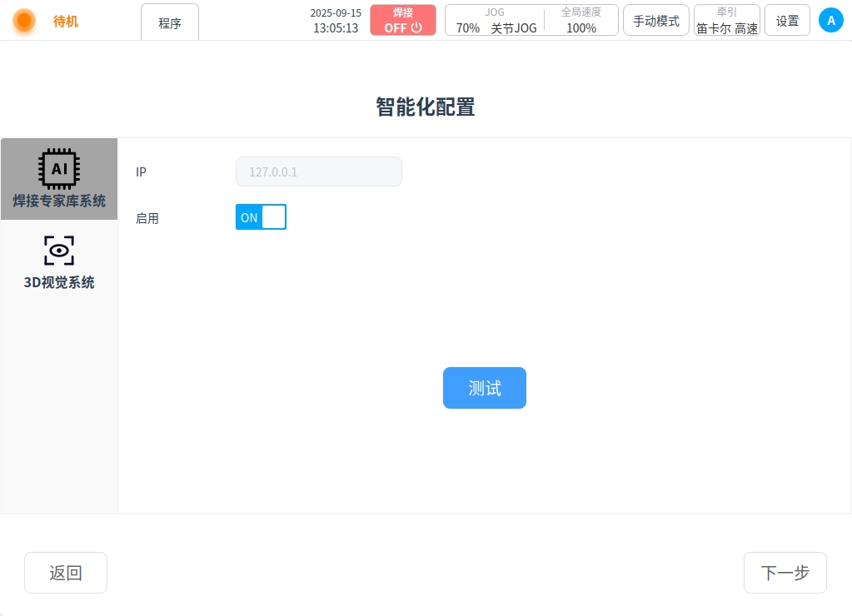Select the 焊接专家库系统 sidebar label
The width and height of the screenshot is (852, 616).
pyautogui.click(x=59, y=201)
